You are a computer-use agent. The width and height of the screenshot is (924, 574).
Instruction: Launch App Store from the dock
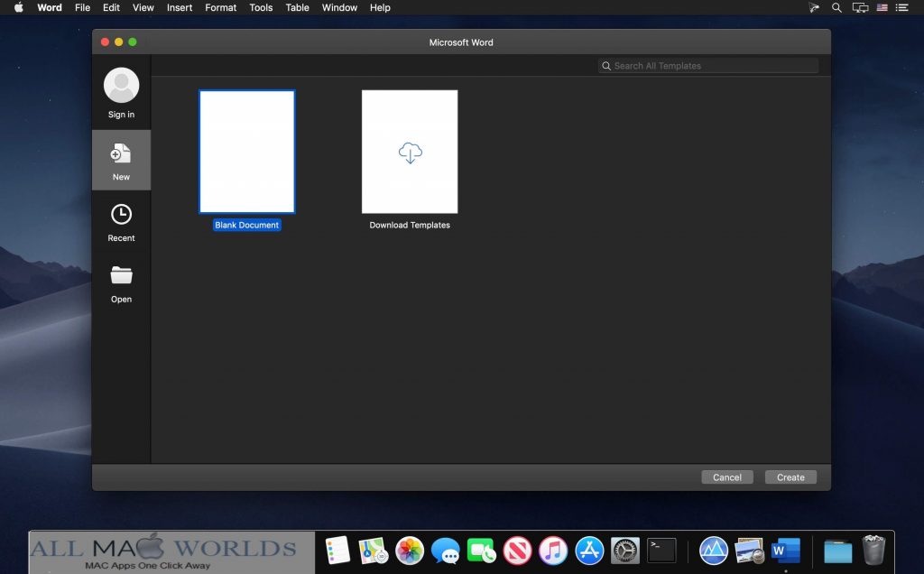(589, 551)
